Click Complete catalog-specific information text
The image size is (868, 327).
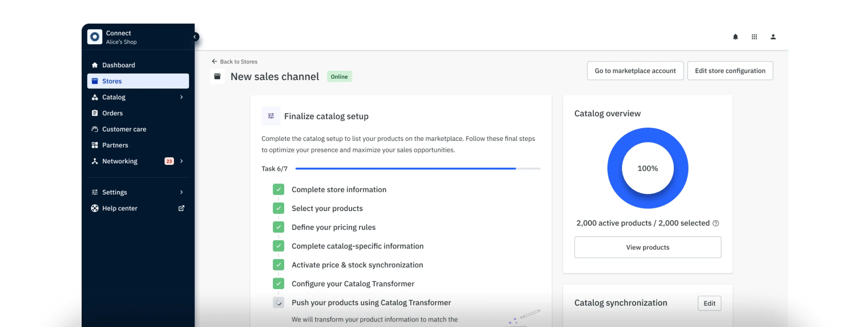pyautogui.click(x=357, y=246)
